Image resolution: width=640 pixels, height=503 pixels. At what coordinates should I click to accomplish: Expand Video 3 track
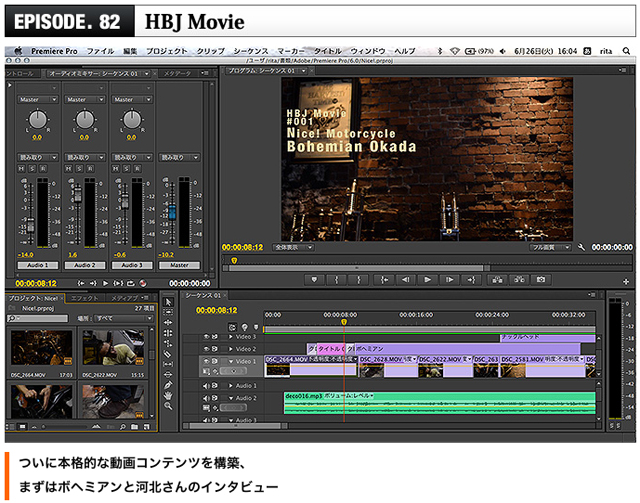(x=231, y=337)
